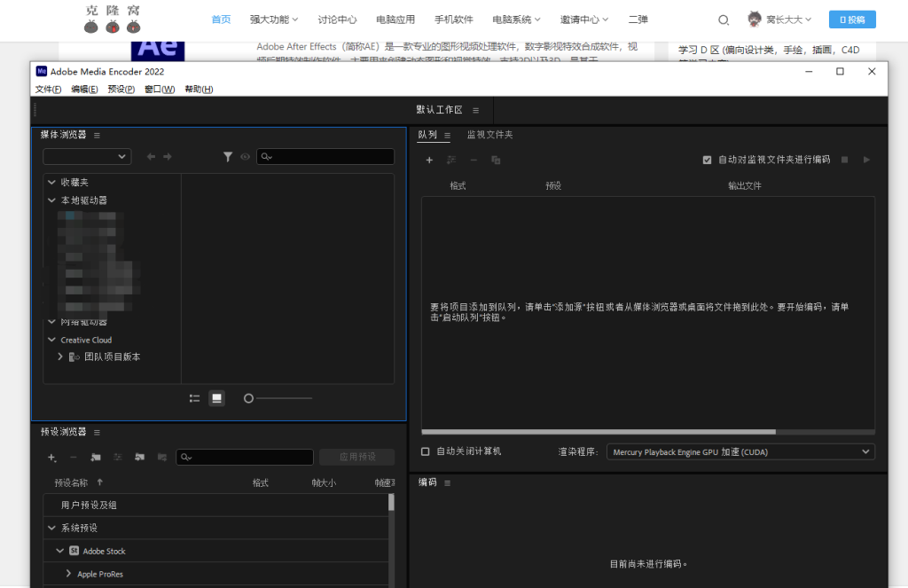Click the queue horizontal scrollbar

click(x=599, y=432)
